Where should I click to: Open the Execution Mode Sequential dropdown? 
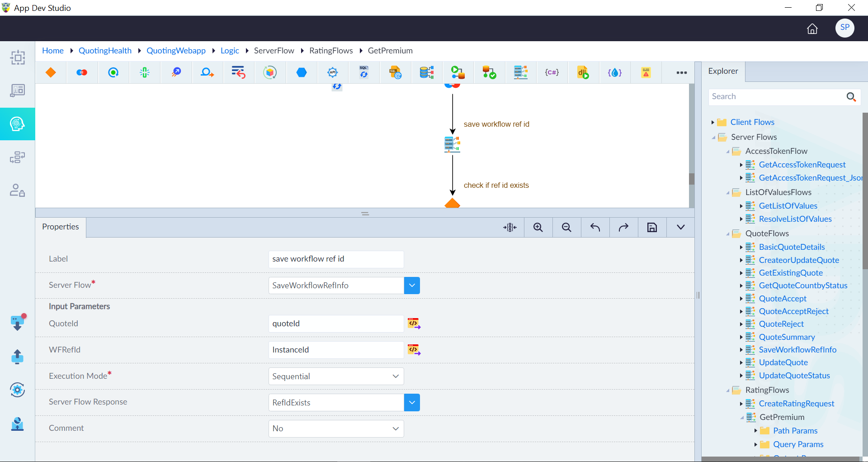pyautogui.click(x=336, y=376)
